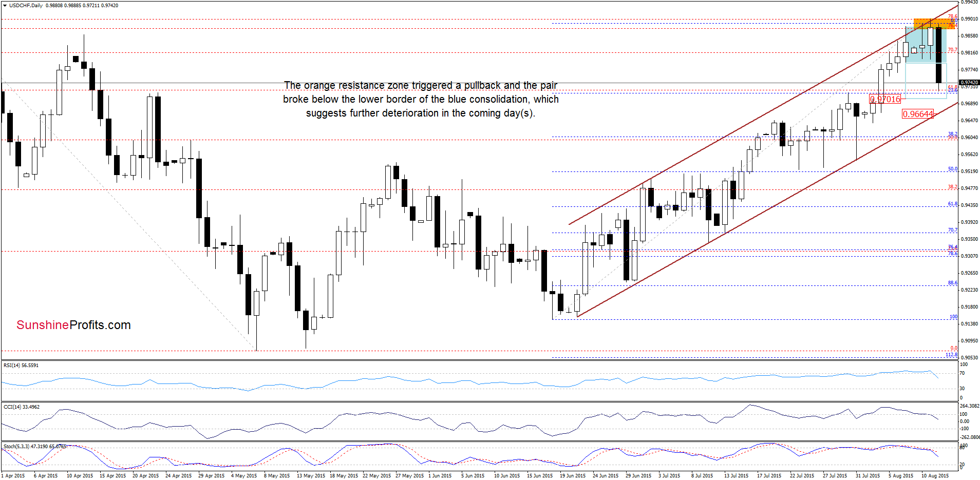Screen dimensions: 980x480
Task: Click the 24 Apr 2015 date label
Action: (x=178, y=476)
